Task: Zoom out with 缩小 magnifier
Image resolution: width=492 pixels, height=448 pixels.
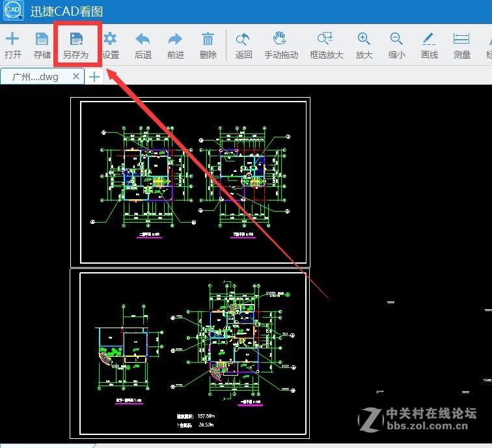Action: point(396,45)
